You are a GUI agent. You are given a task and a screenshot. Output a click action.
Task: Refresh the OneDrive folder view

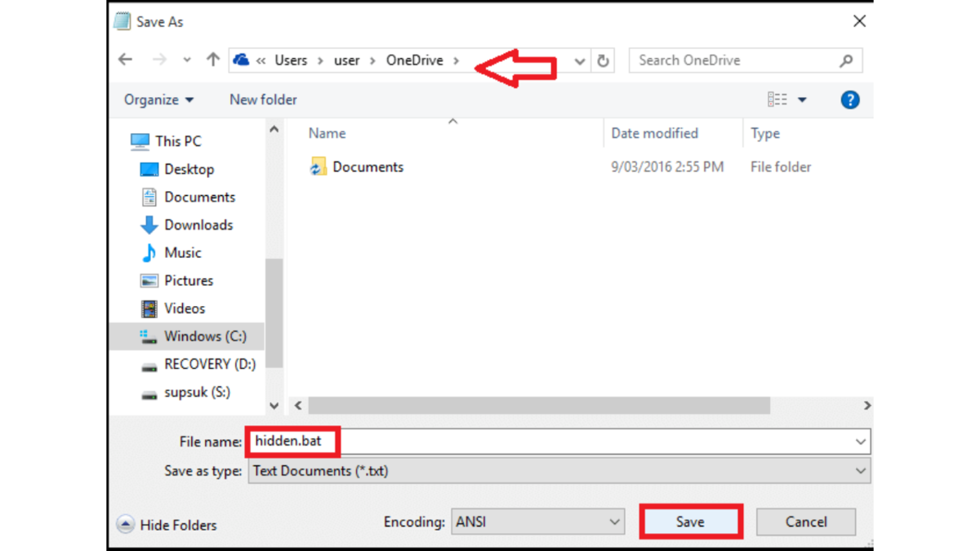point(603,60)
